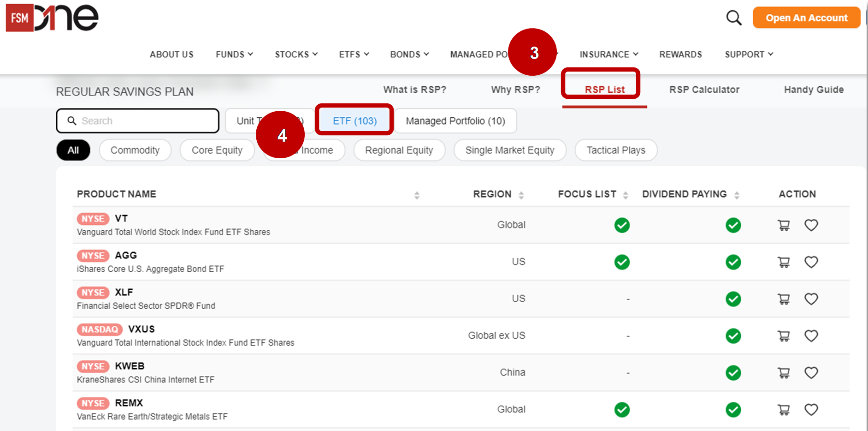Toggle the heart on VT row
Image resolution: width=868 pixels, height=431 pixels.
[811, 225]
